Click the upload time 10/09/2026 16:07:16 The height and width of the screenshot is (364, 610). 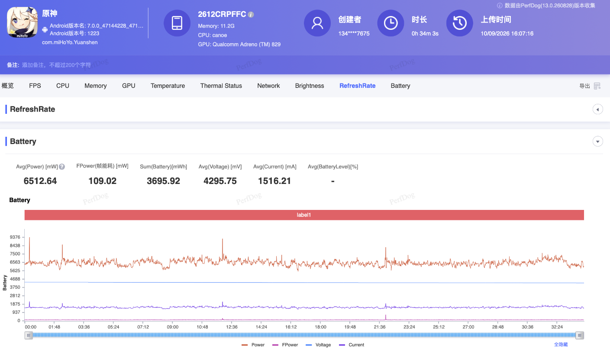507,33
